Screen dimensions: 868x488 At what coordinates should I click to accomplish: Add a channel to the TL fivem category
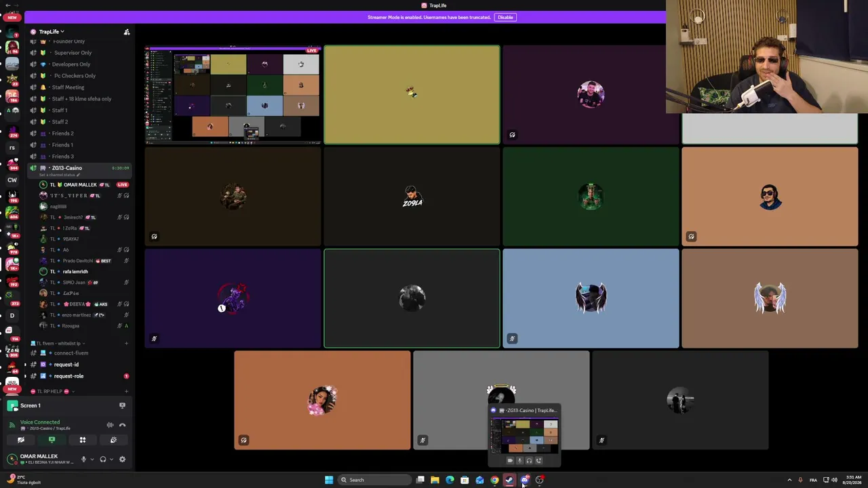point(126,344)
